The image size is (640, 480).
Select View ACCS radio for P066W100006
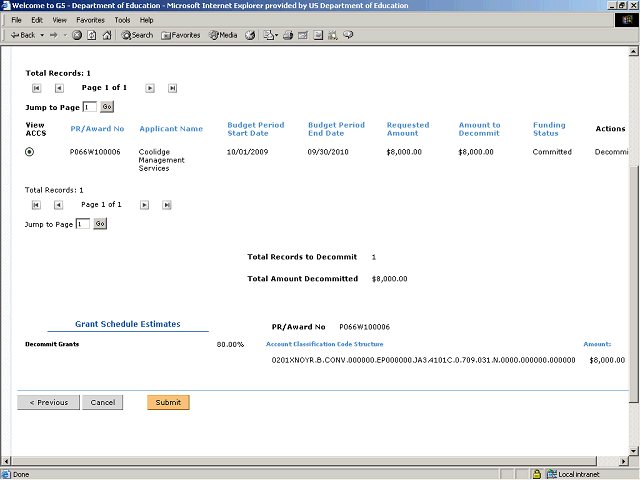(x=29, y=152)
